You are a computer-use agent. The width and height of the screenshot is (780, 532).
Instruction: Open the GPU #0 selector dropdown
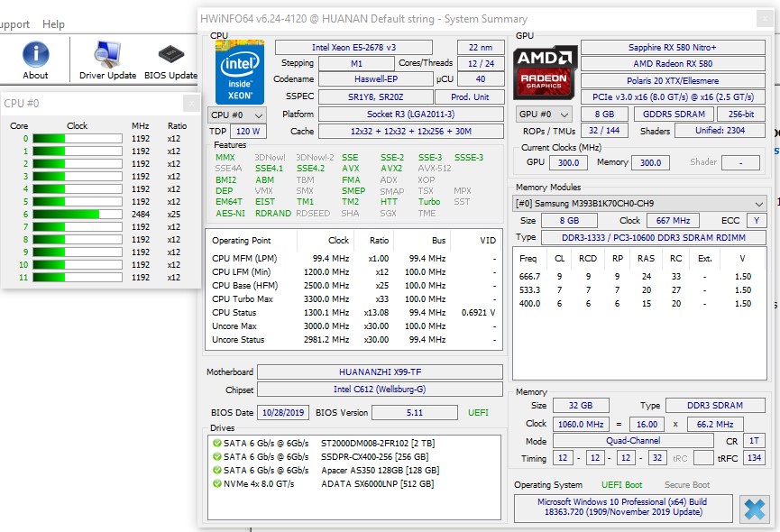coord(544,114)
